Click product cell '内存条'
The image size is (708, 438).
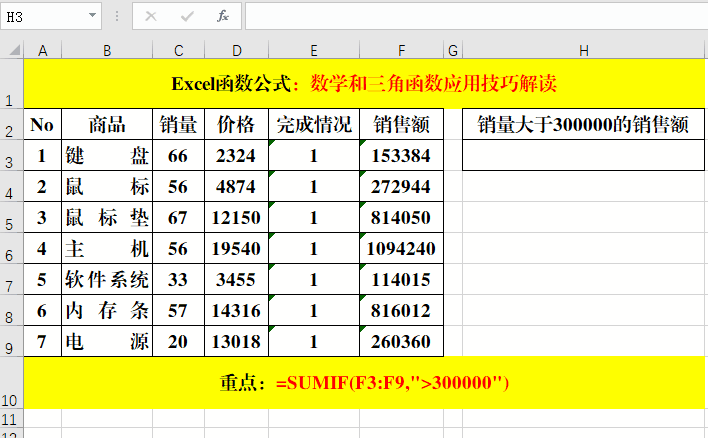(x=107, y=310)
